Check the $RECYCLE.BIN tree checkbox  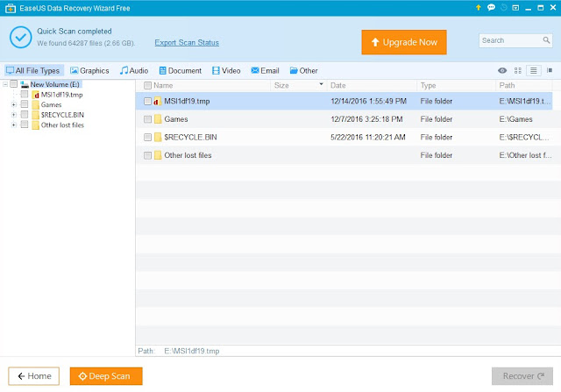click(x=25, y=114)
